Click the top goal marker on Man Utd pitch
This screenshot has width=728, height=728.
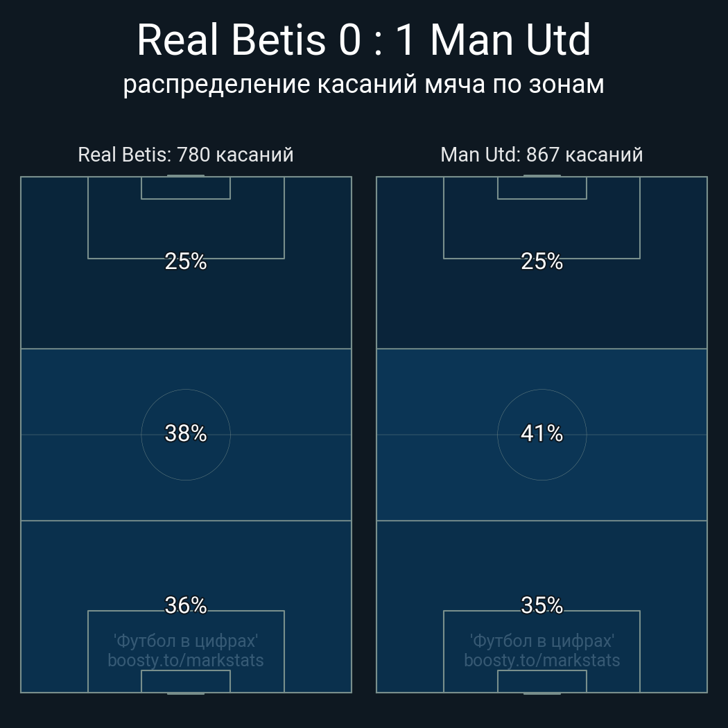[x=541, y=176]
